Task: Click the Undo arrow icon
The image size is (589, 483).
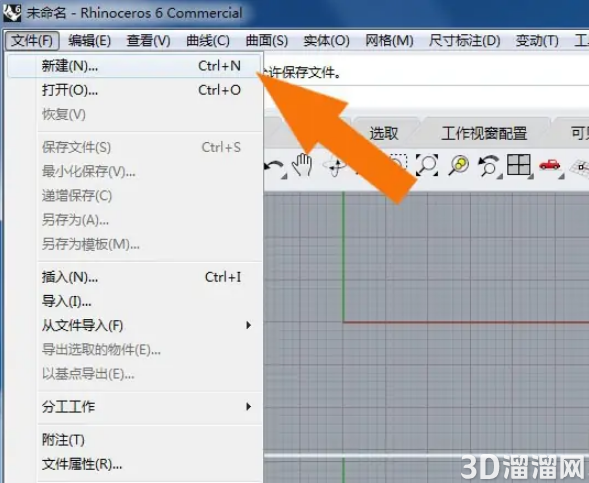Action: point(275,167)
